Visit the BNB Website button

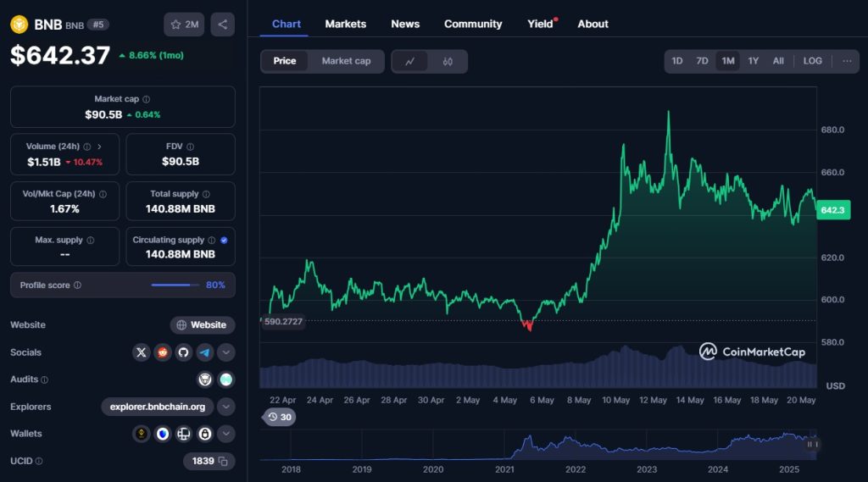(202, 324)
